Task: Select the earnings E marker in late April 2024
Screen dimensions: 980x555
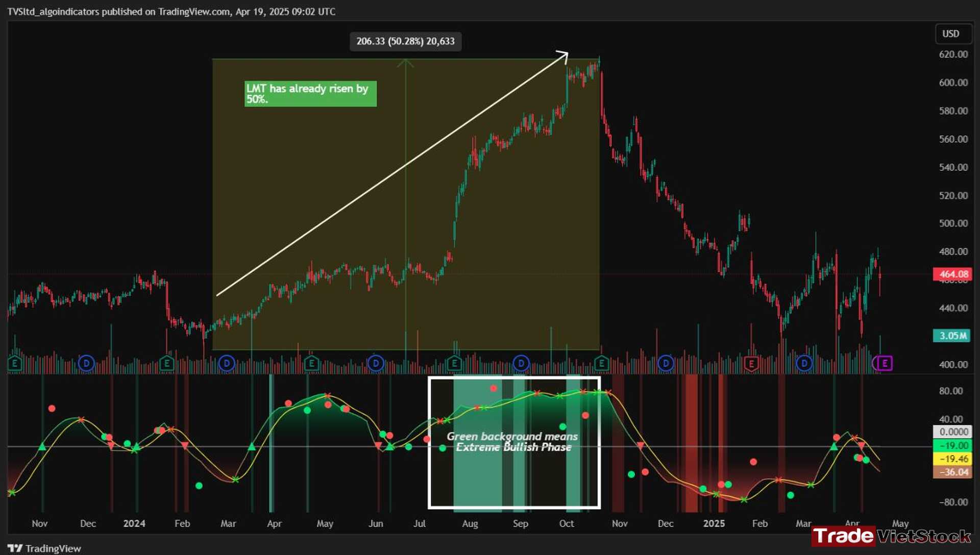Action: [x=311, y=364]
